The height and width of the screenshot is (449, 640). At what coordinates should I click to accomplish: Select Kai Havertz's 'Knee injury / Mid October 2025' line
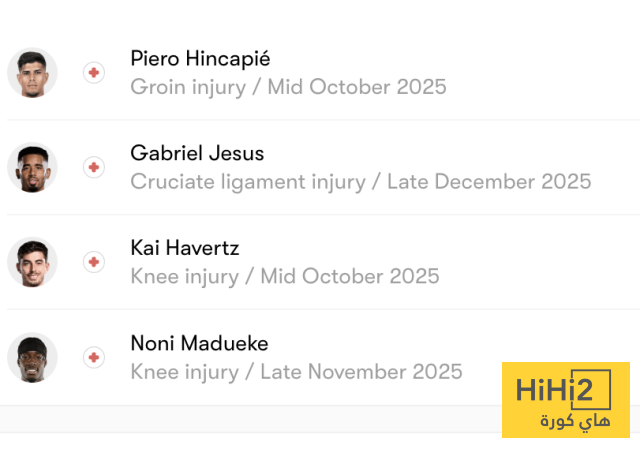pos(284,276)
